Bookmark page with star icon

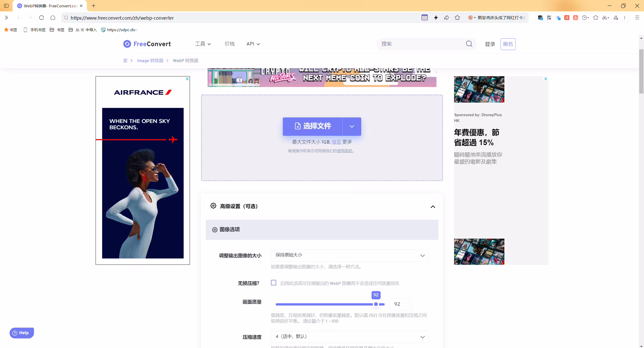tap(457, 18)
